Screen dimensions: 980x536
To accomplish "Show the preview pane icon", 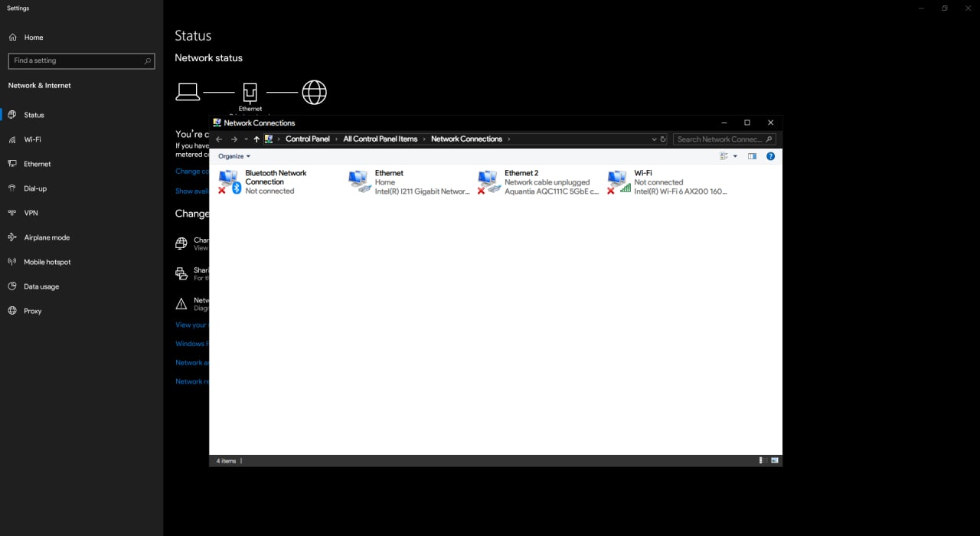I will (752, 156).
